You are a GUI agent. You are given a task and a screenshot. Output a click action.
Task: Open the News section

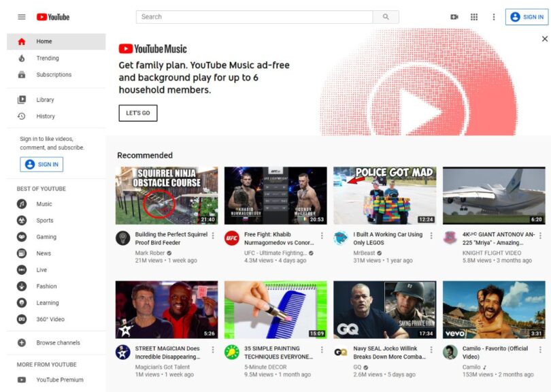[44, 253]
